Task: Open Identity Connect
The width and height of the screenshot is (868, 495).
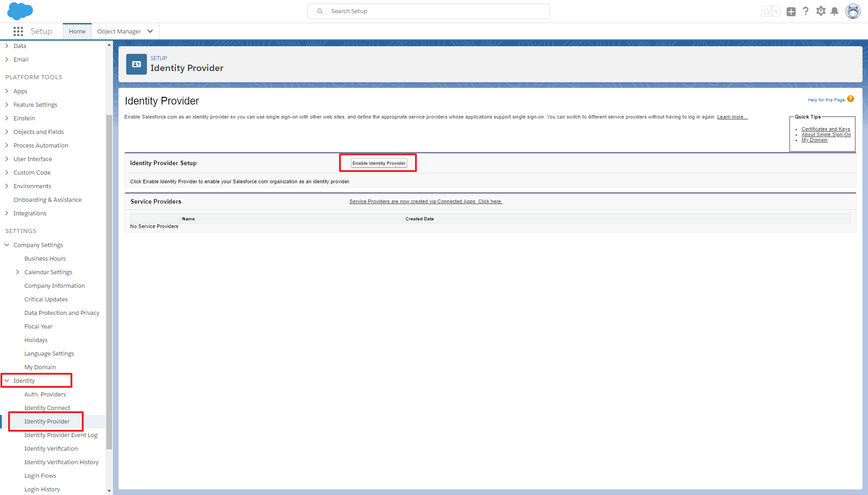Action: [47, 408]
